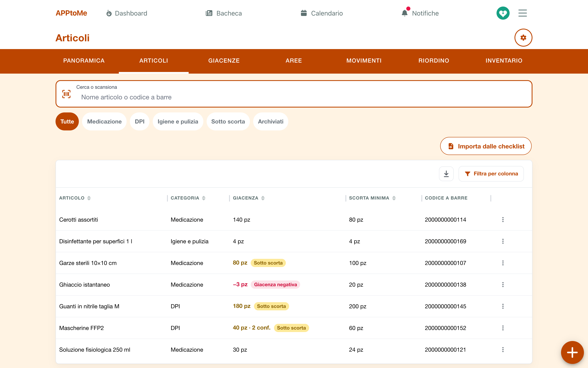Open the Inventario tab
Screen dimensions: 588x368
(x=504, y=61)
